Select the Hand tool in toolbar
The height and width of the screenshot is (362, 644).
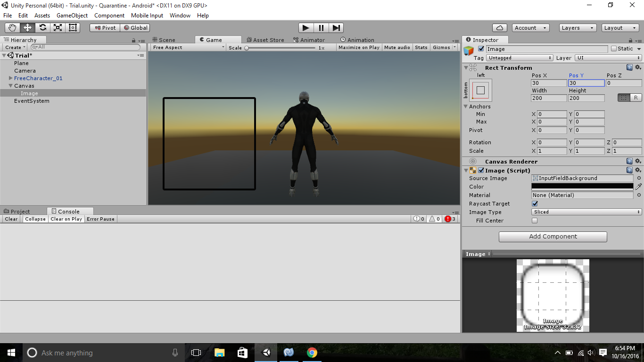pyautogui.click(x=12, y=28)
